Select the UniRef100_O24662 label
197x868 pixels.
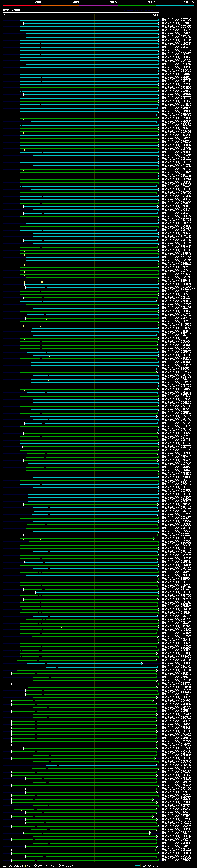177,860
